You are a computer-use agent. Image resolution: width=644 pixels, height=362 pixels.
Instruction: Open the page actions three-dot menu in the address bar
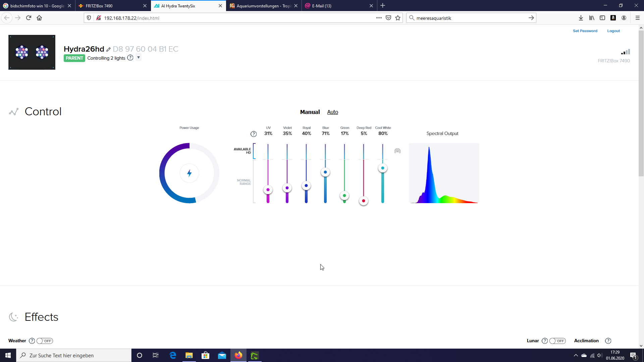(379, 18)
